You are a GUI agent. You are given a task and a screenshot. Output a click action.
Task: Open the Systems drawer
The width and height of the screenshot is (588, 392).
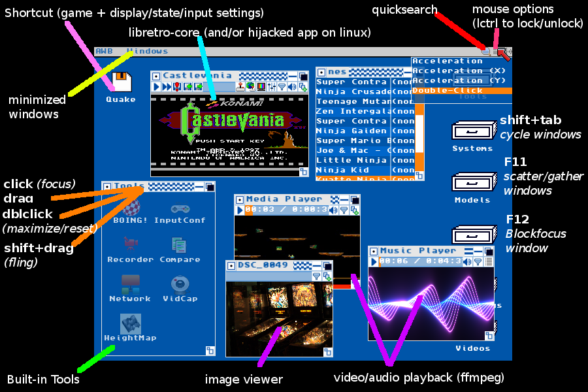coord(473,130)
